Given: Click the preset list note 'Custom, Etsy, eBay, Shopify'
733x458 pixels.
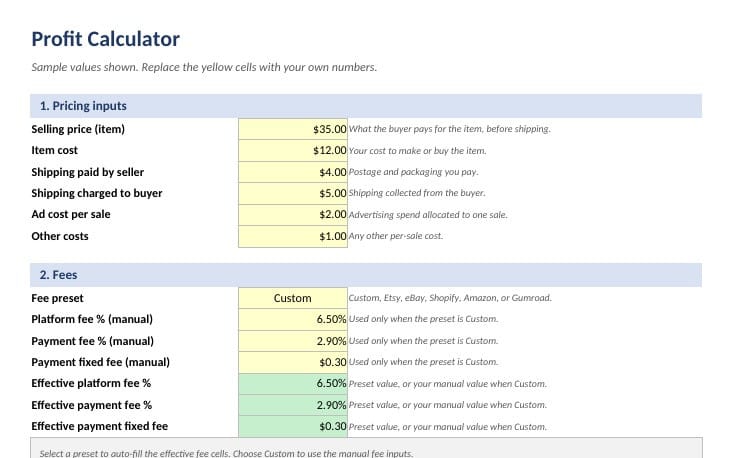Looking at the screenshot, I should pyautogui.click(x=450, y=298).
